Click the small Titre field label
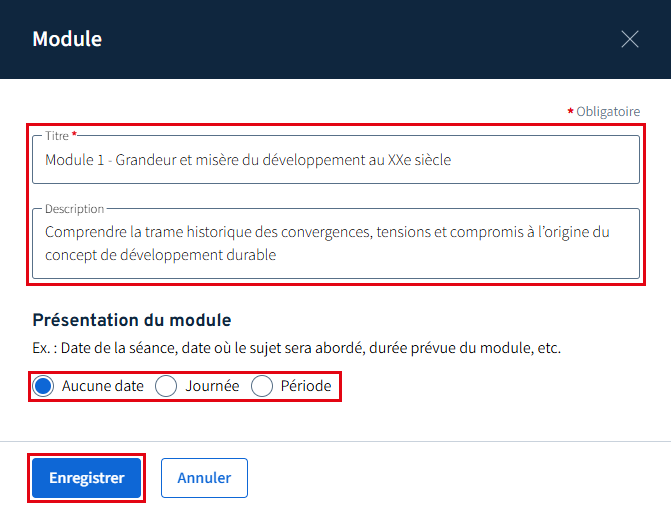The image size is (671, 519). point(56,135)
